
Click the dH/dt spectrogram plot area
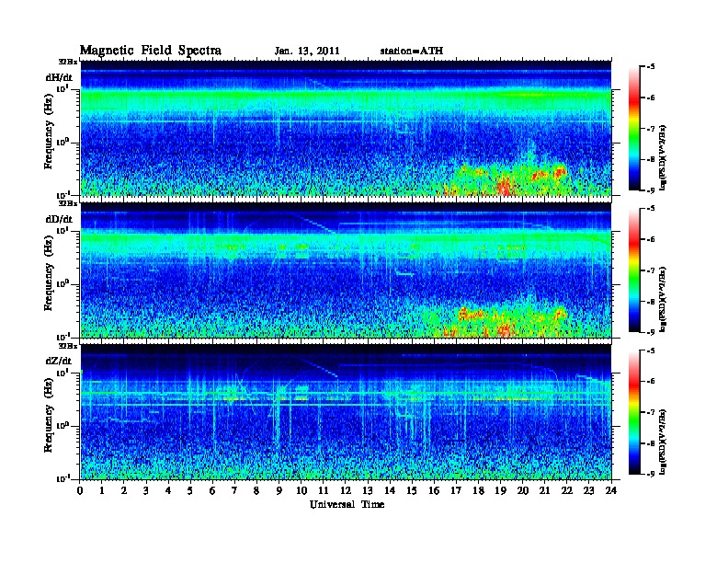346,128
